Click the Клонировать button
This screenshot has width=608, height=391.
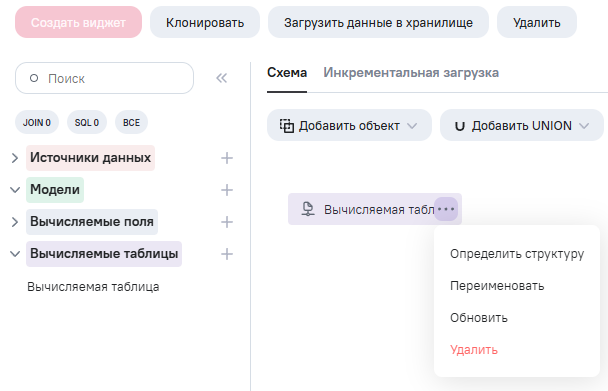205,22
